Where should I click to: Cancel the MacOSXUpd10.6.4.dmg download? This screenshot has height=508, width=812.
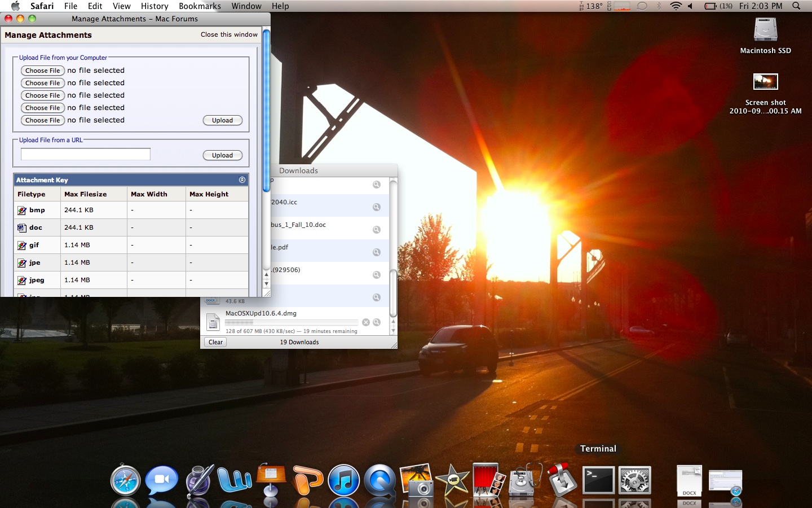point(366,322)
